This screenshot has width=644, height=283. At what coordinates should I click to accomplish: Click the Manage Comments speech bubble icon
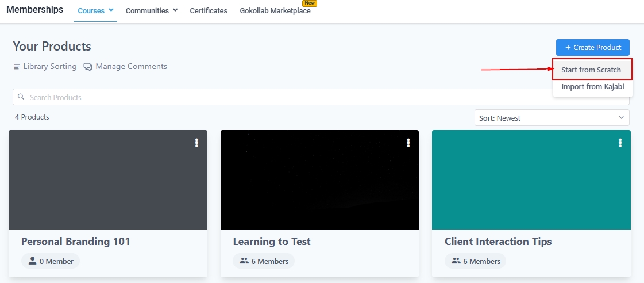[88, 67]
